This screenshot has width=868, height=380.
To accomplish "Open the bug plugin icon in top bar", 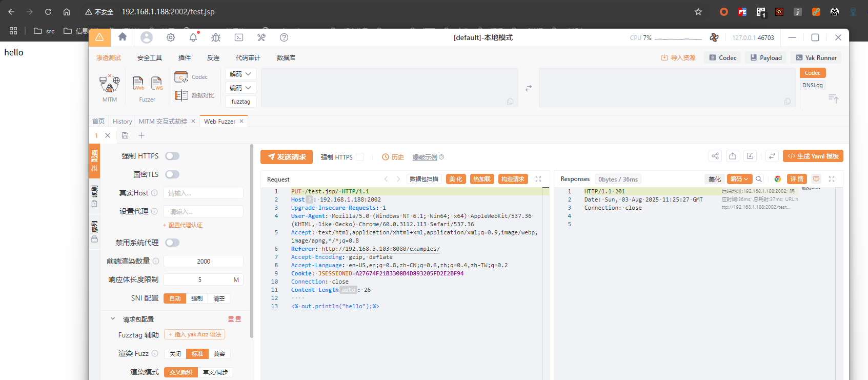I will coord(216,37).
